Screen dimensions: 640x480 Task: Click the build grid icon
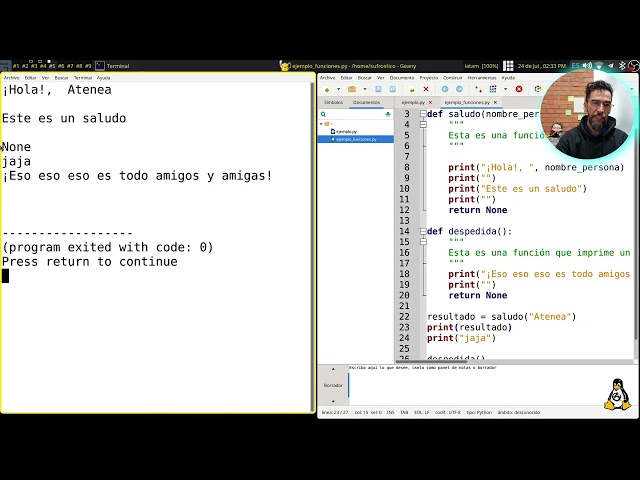(493, 89)
